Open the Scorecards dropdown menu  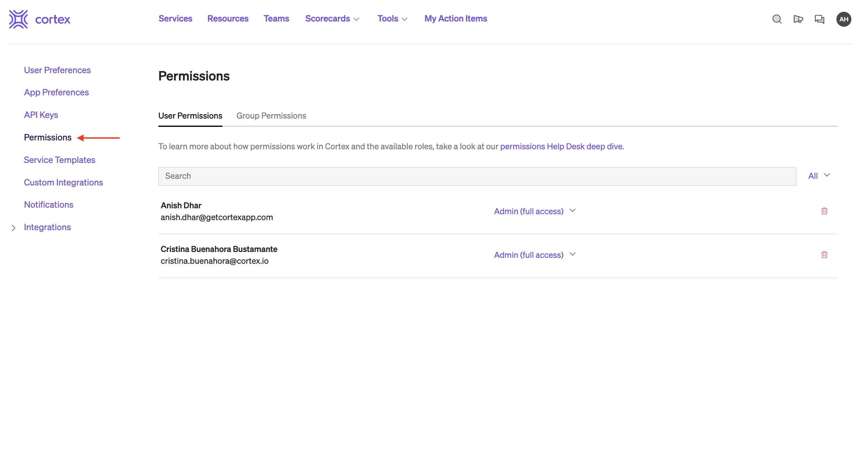[332, 19]
